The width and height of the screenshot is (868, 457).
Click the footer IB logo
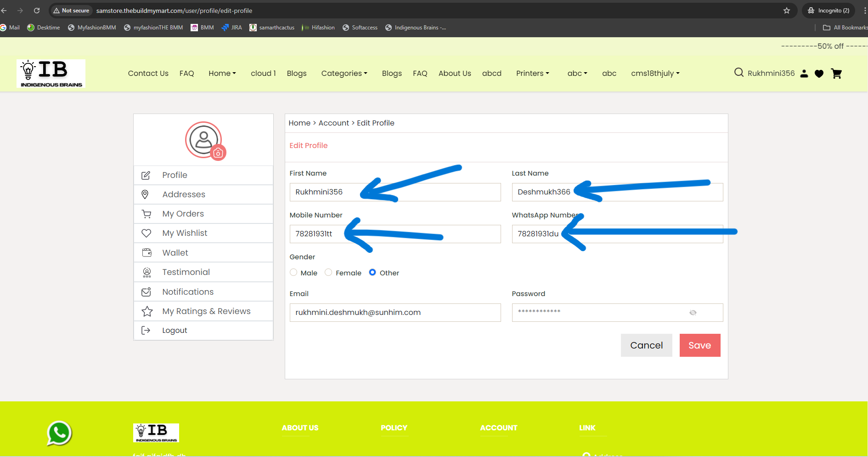(156, 433)
